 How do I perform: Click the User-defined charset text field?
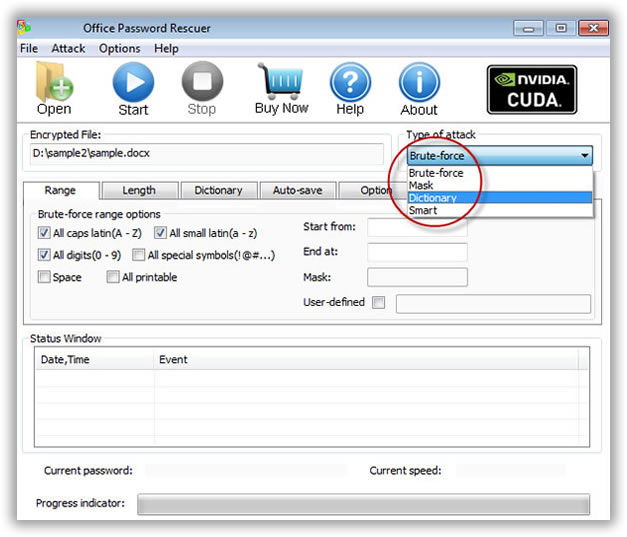coord(493,304)
